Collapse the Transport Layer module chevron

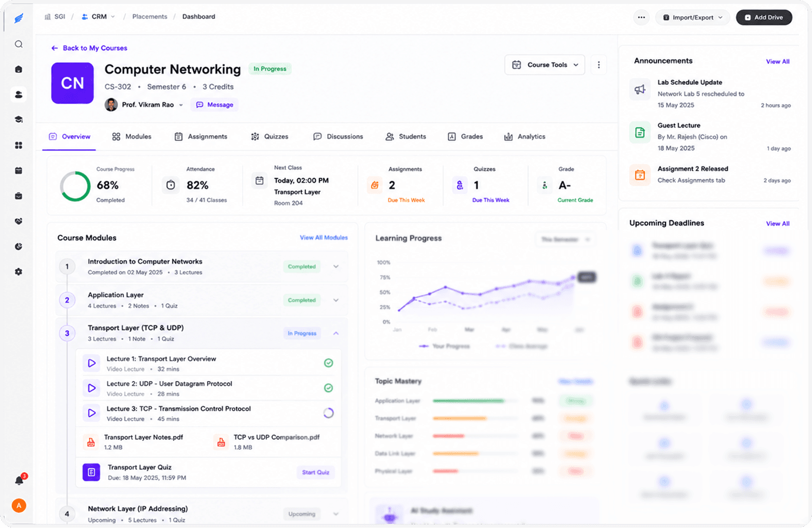336,334
